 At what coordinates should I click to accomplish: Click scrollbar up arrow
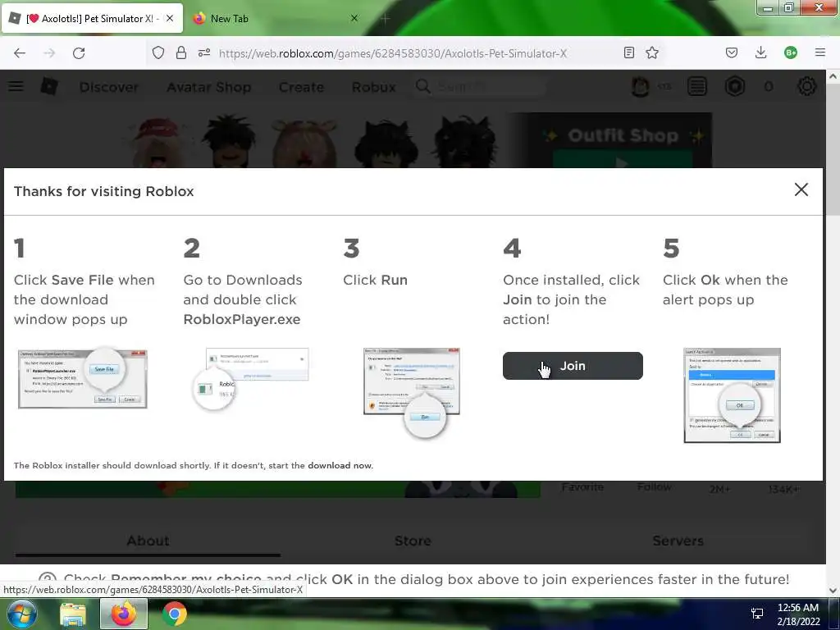click(x=833, y=76)
